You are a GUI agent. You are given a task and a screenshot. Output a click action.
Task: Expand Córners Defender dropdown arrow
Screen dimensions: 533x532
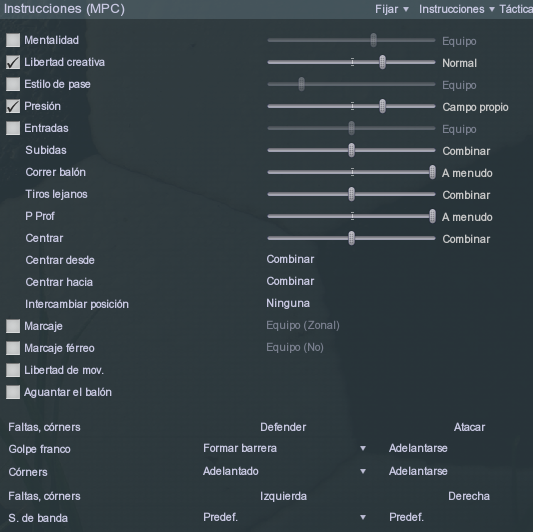363,471
